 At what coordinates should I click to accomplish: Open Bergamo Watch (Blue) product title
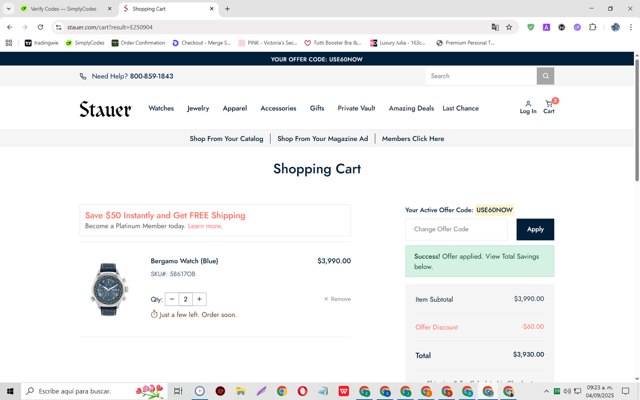[x=184, y=261]
